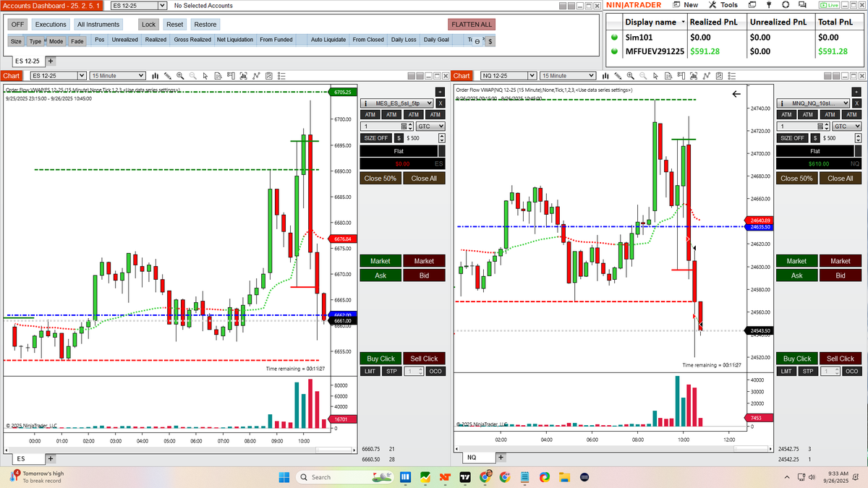
Task: Open bar style icon in ES chart toolbar
Action: point(155,76)
